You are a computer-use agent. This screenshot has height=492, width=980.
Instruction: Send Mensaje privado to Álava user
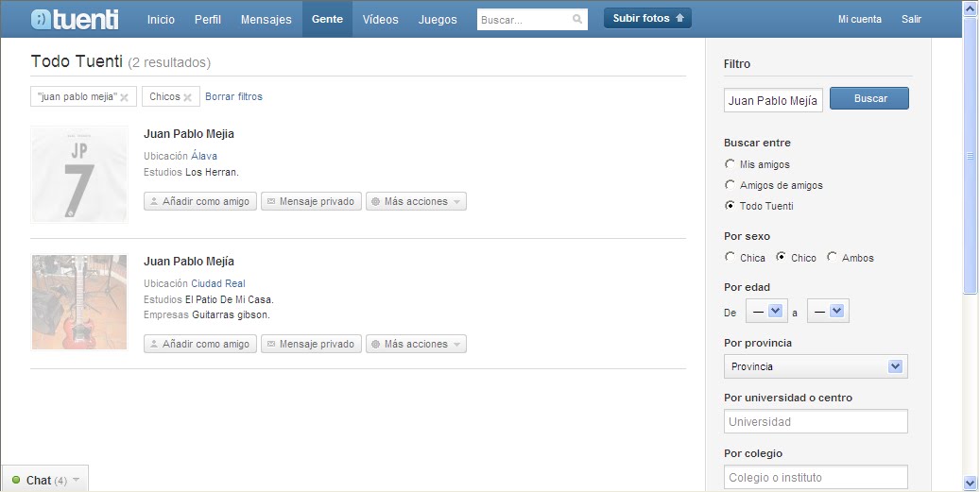(x=311, y=201)
